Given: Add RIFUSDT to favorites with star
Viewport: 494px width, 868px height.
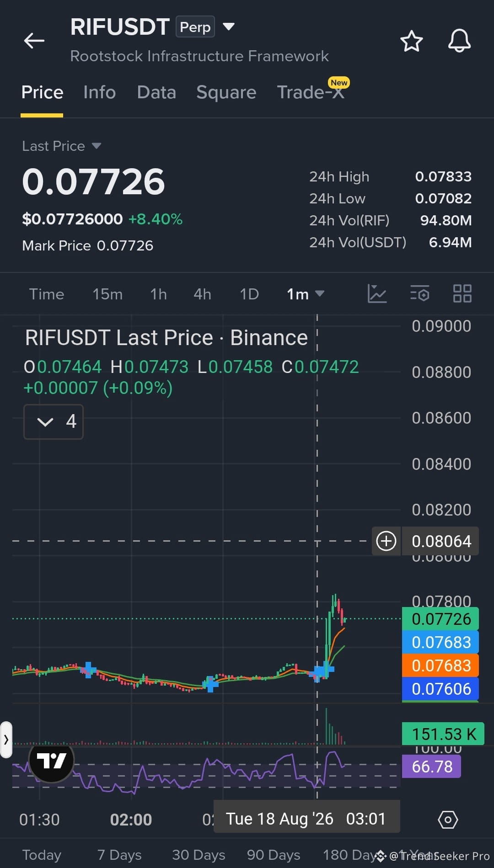Looking at the screenshot, I should [411, 41].
